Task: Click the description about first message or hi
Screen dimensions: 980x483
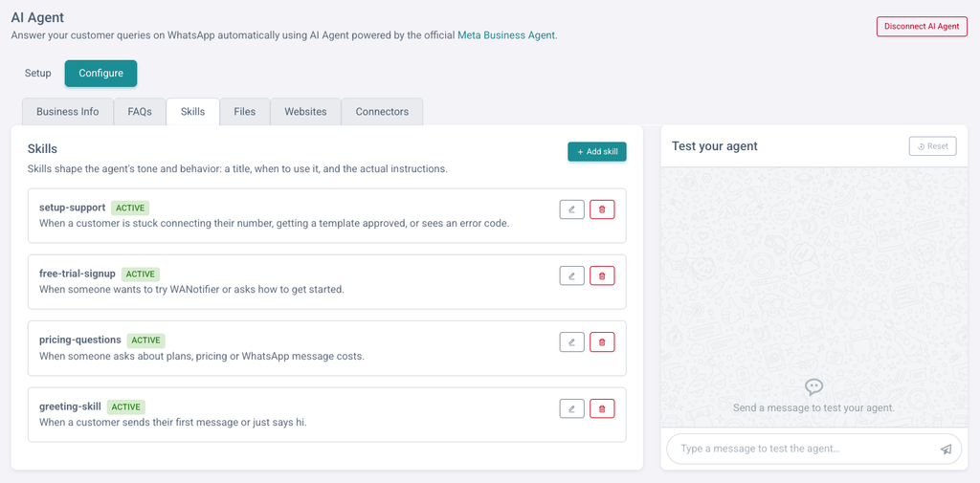Action: coord(173,423)
